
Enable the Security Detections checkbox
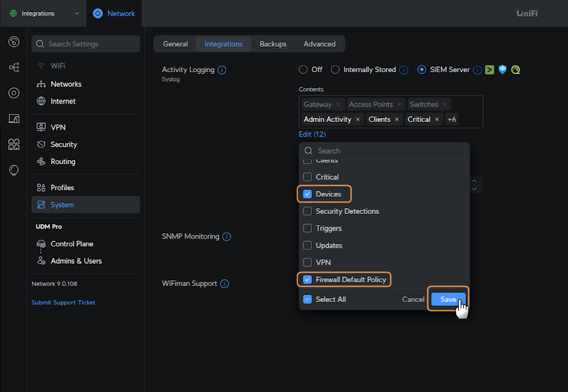307,211
